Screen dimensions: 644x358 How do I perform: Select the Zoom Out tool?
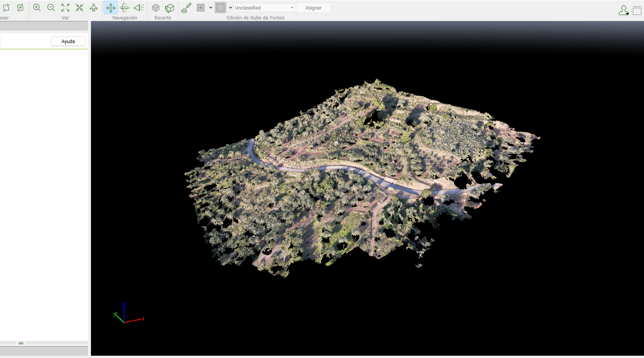51,8
